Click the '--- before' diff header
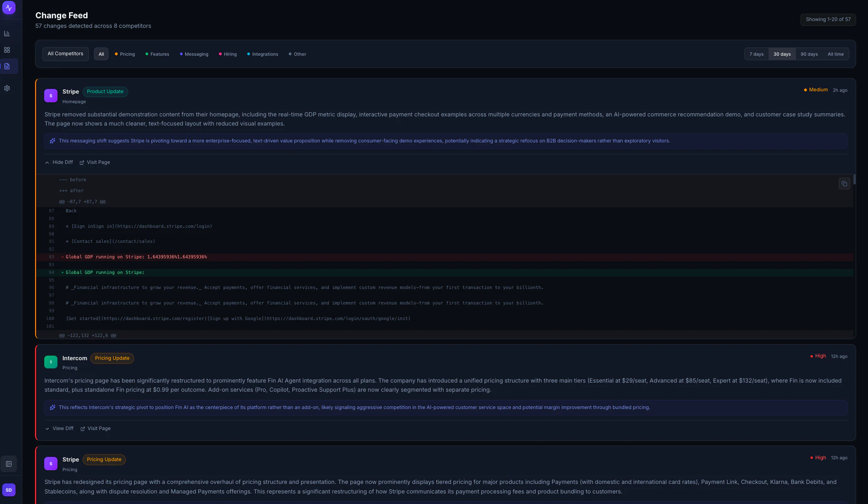 point(73,180)
